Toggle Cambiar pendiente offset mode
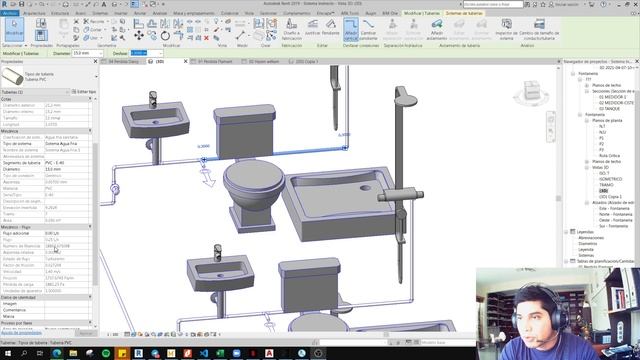Image resolution: width=640 pixels, height=360 pixels. coord(368,29)
